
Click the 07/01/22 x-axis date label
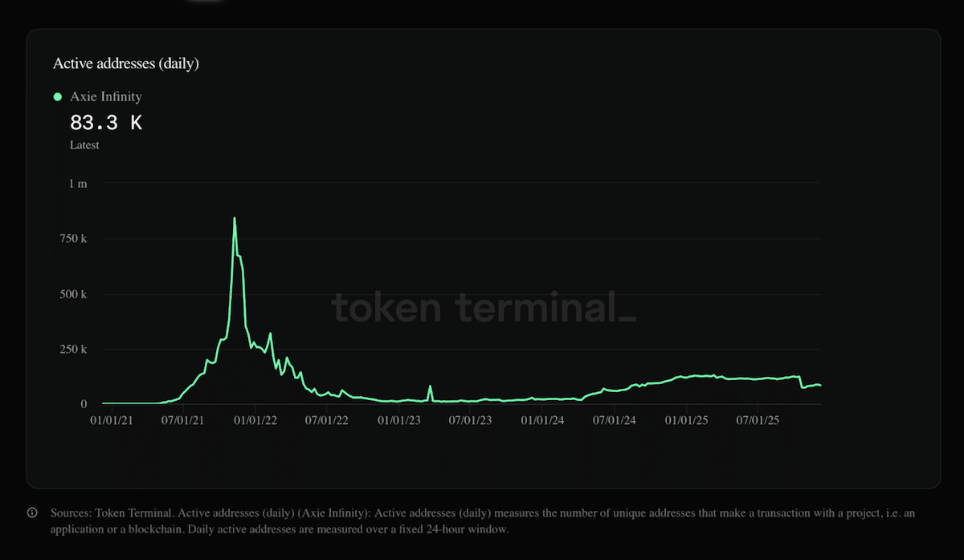tap(327, 420)
